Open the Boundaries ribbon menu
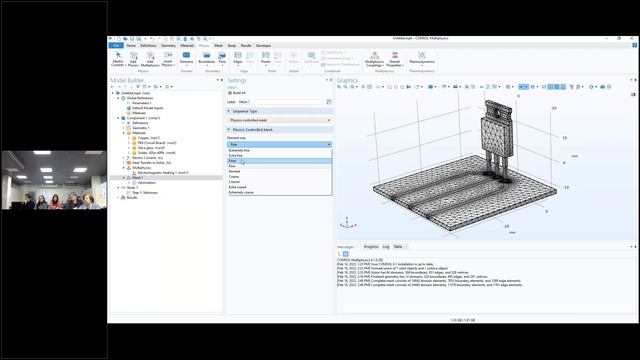This screenshot has height=360, width=640. pyautogui.click(x=207, y=59)
